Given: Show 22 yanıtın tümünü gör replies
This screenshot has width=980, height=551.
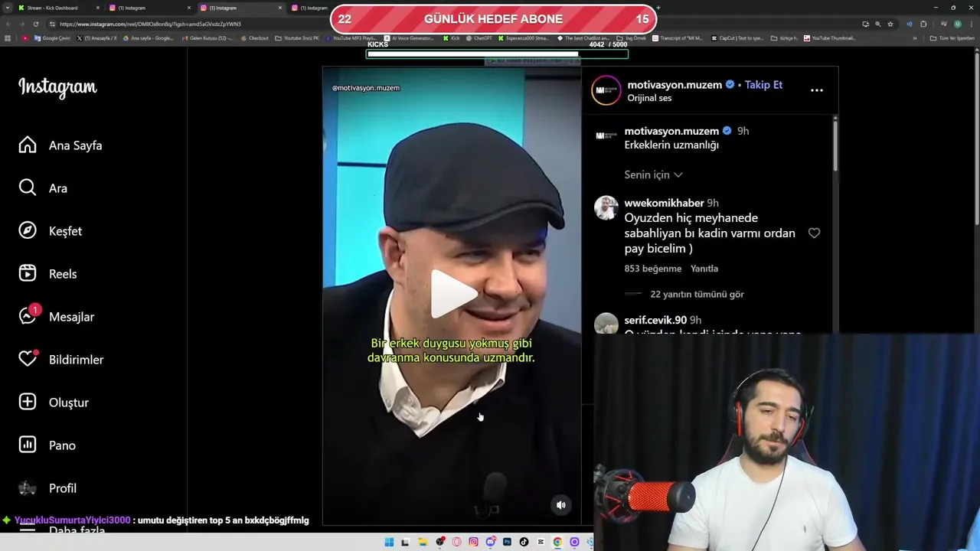Looking at the screenshot, I should (x=697, y=294).
